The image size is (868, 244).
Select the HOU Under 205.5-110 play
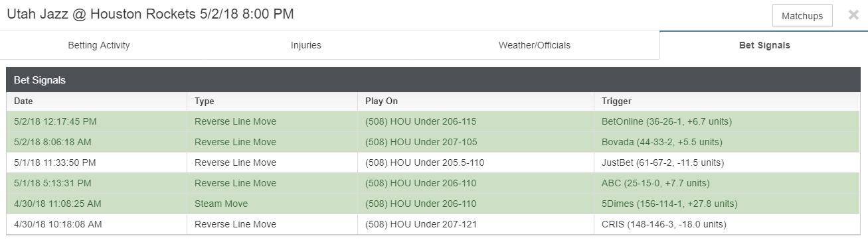point(421,162)
